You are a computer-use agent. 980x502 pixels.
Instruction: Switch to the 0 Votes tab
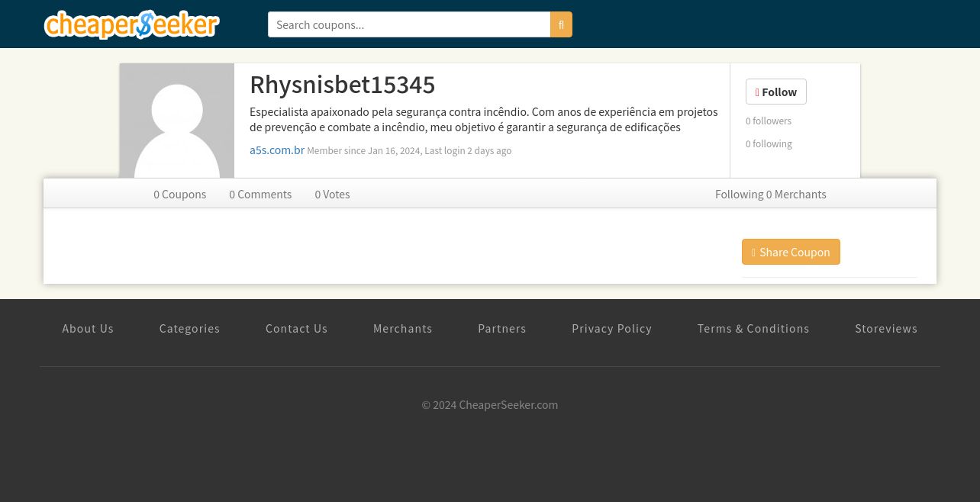coord(332,194)
